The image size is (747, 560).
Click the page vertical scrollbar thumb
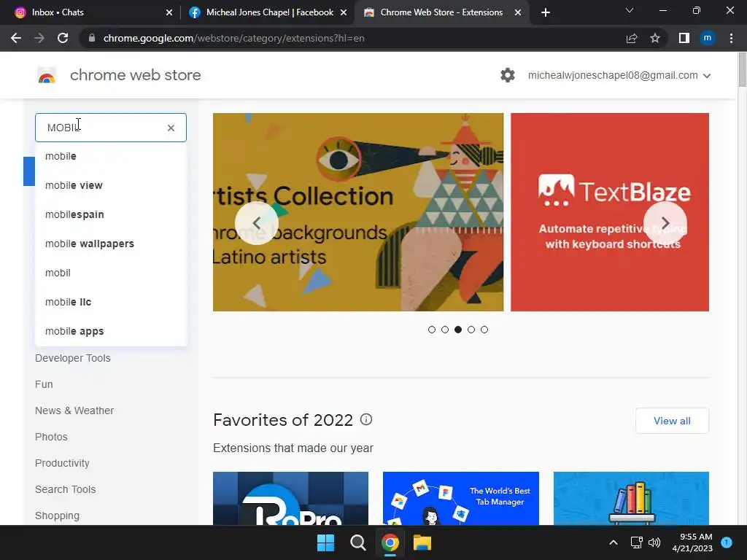coord(742,70)
